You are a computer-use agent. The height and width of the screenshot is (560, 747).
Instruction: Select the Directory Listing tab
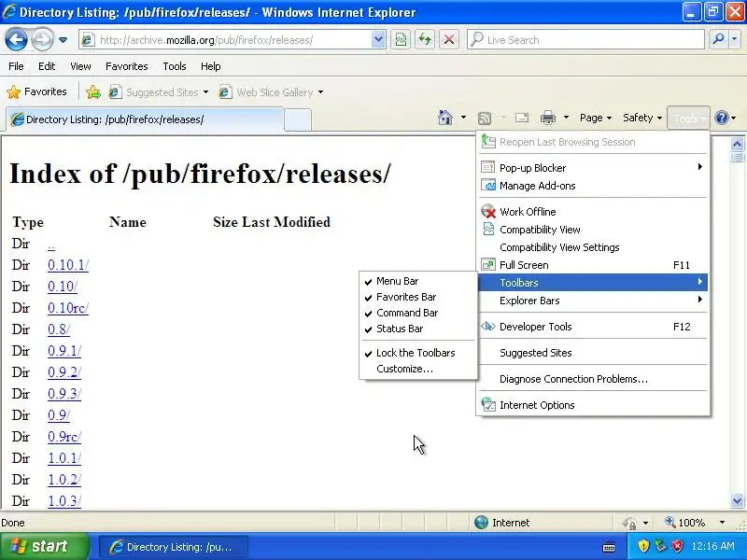click(145, 119)
